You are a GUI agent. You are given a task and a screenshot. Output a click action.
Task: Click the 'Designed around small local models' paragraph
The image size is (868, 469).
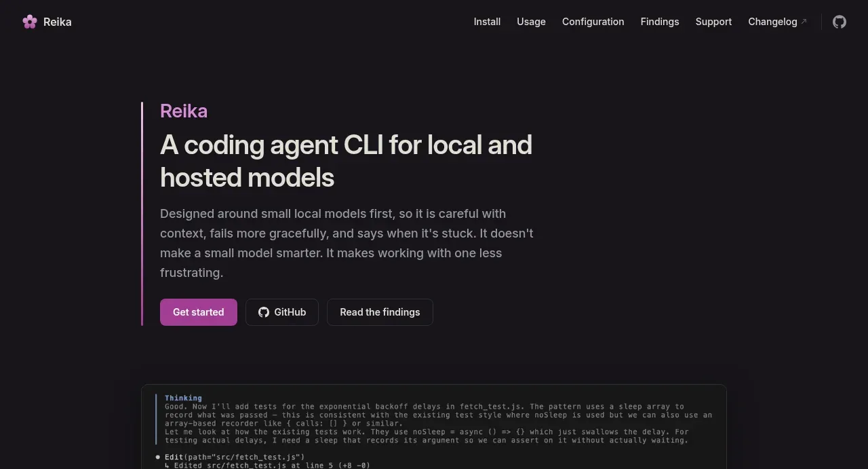pos(347,243)
